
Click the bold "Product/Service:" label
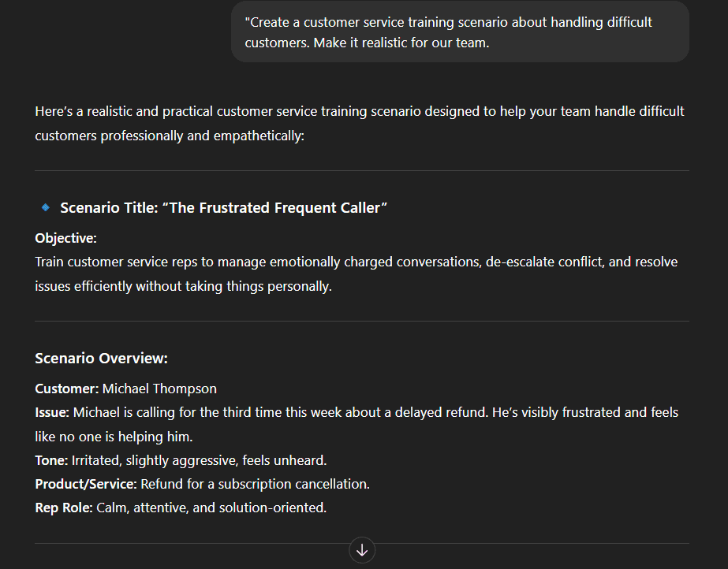[86, 484]
